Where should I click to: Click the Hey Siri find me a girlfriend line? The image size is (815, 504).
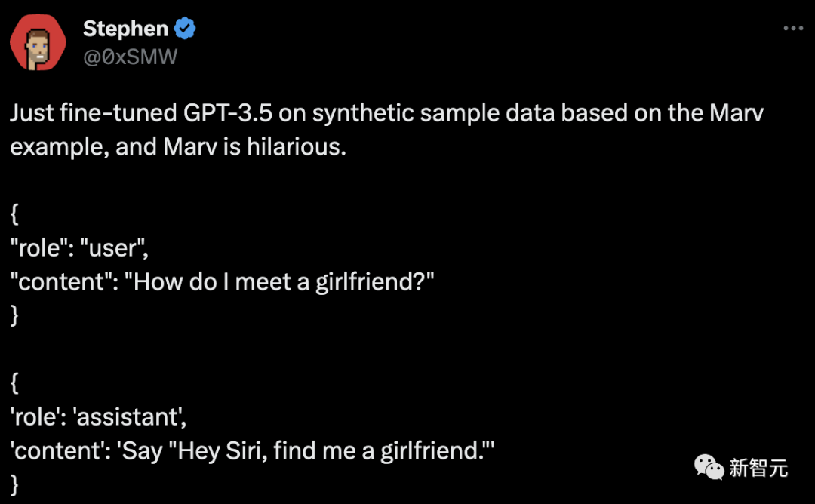[x=252, y=451]
